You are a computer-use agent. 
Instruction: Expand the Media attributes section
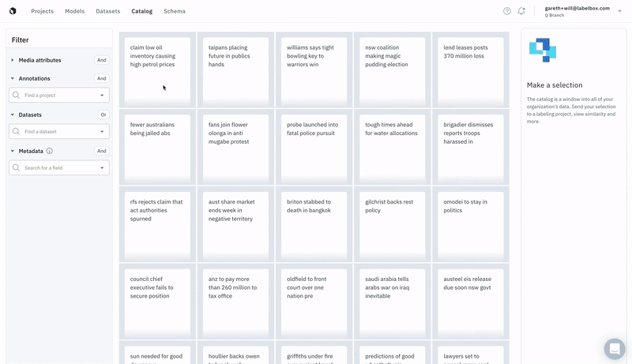(x=13, y=60)
